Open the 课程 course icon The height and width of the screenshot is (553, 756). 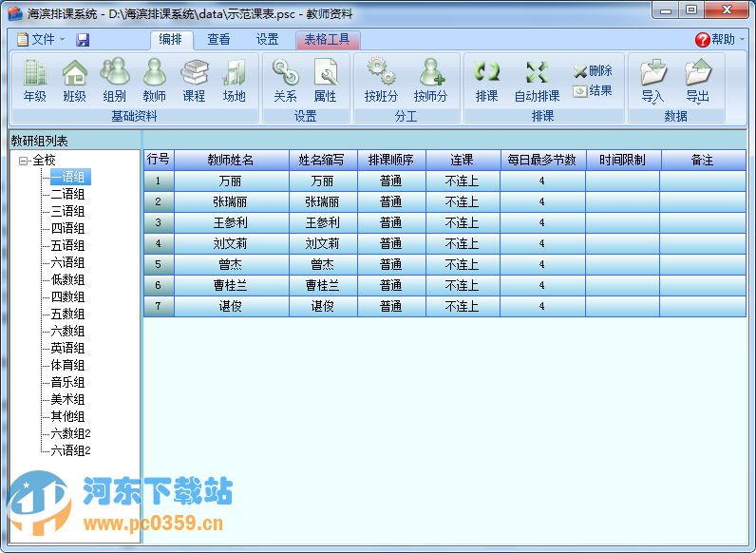(x=194, y=81)
